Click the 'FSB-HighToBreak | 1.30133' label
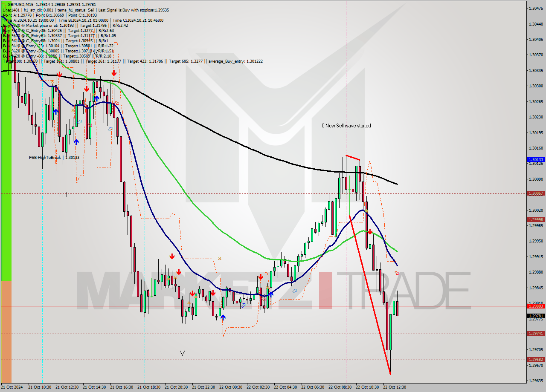 click(x=54, y=157)
